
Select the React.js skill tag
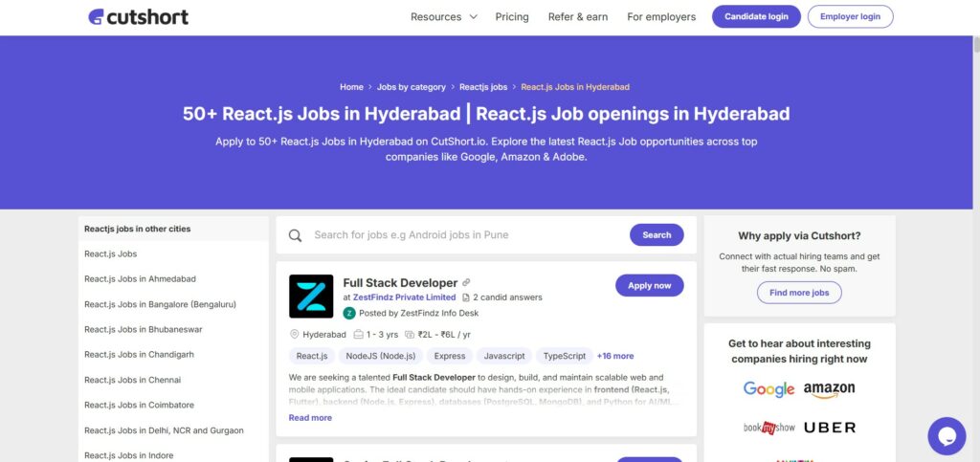[312, 356]
